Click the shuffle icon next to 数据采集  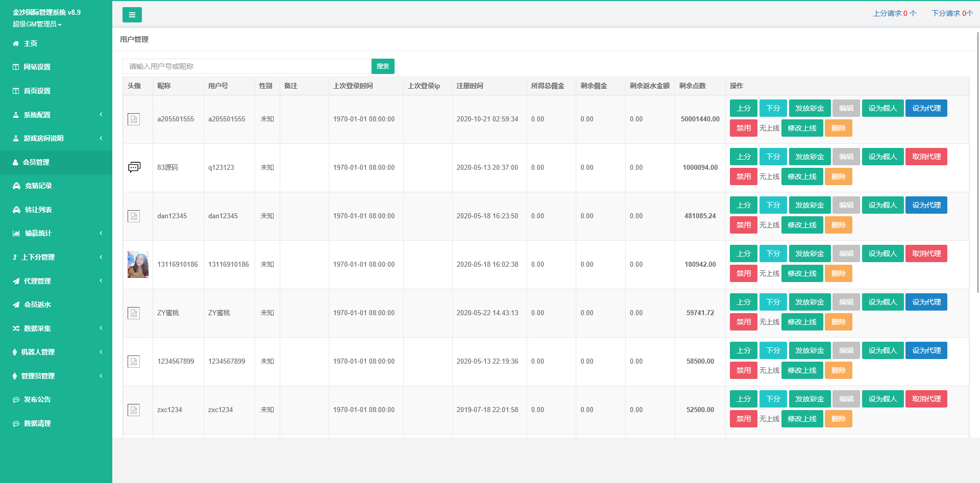click(x=16, y=328)
